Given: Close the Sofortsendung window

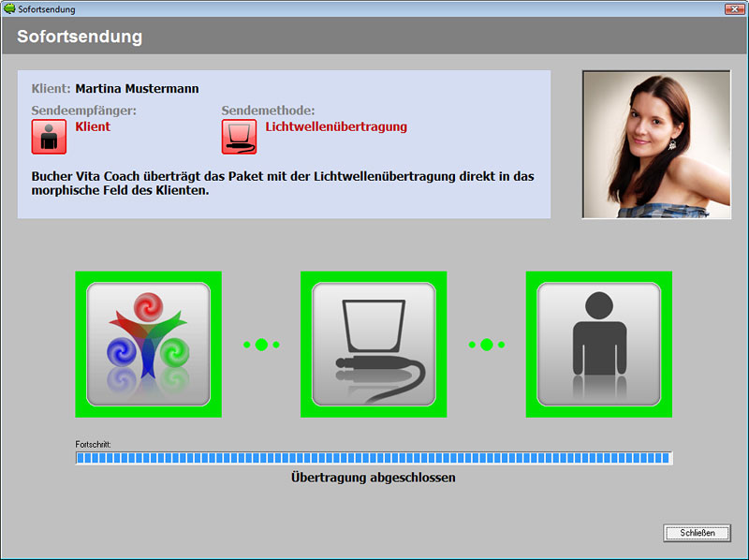Looking at the screenshot, I should coord(734,8).
